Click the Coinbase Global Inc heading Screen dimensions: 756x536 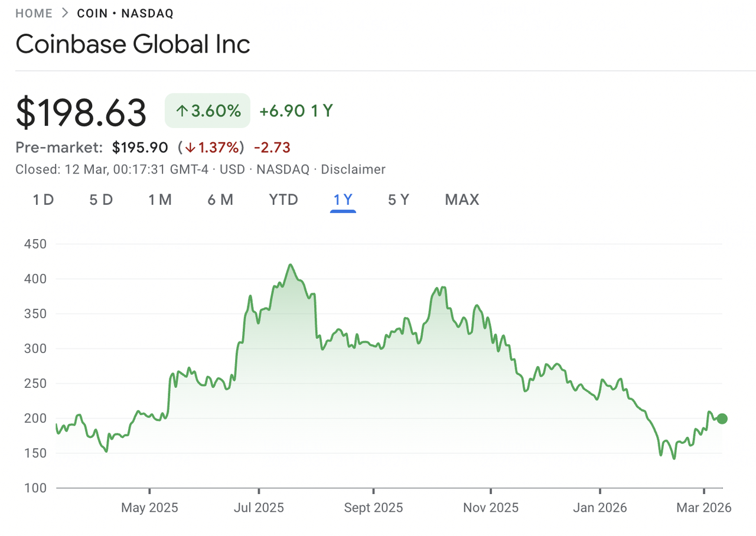pos(133,44)
